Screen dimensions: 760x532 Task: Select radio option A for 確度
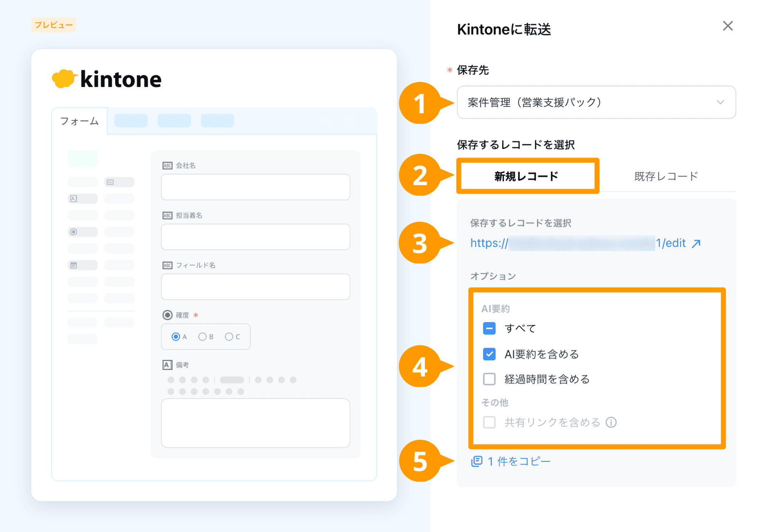click(x=176, y=337)
